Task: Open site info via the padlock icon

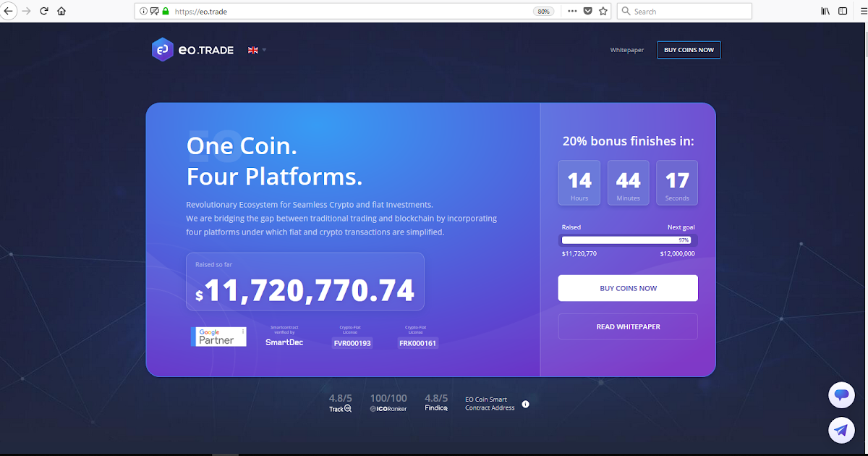Action: point(164,11)
